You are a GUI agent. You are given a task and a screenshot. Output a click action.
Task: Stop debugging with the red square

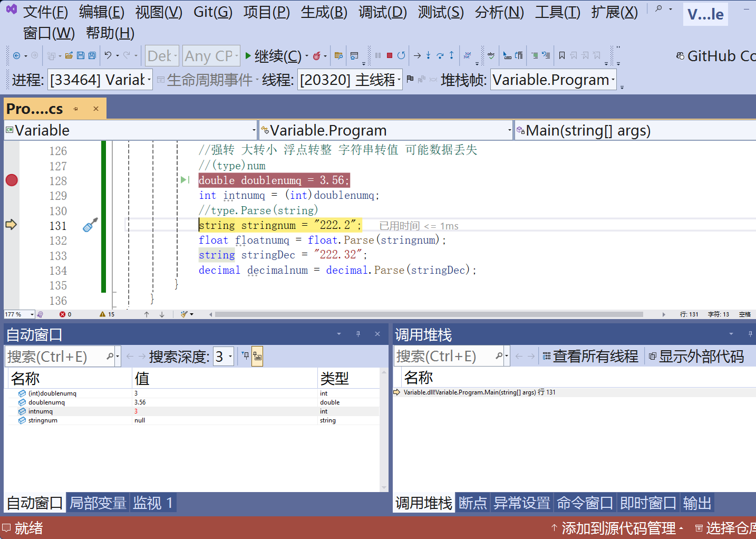(x=390, y=55)
